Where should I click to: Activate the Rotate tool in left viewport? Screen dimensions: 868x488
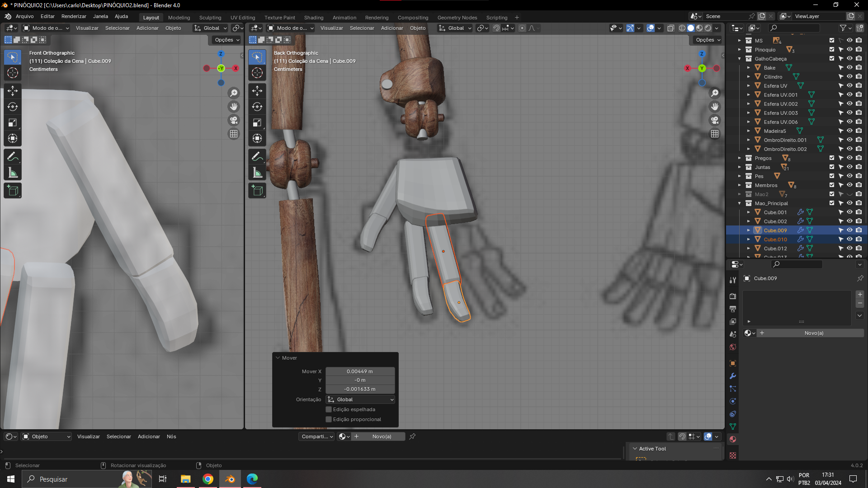pos(13,107)
